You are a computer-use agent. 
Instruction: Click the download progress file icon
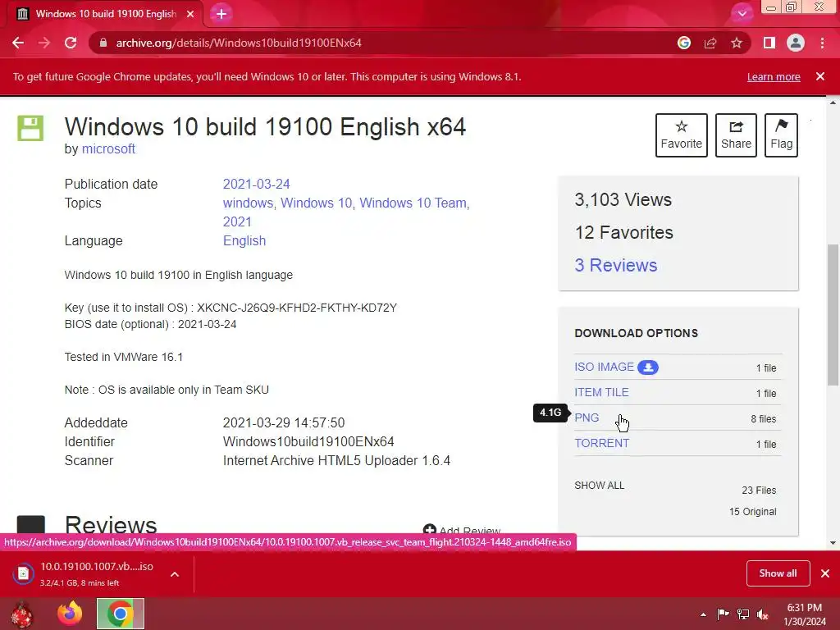click(24, 573)
